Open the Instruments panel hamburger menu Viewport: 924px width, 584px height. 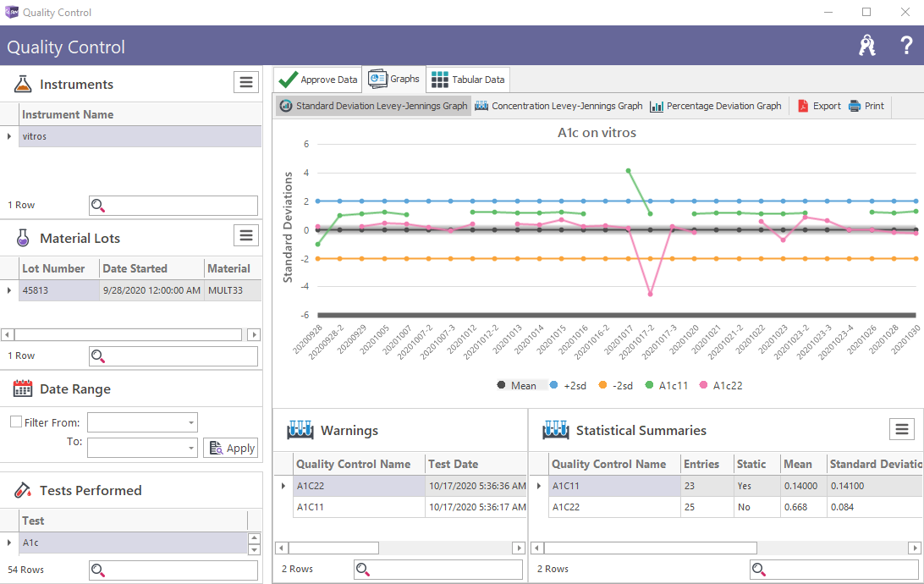point(245,82)
